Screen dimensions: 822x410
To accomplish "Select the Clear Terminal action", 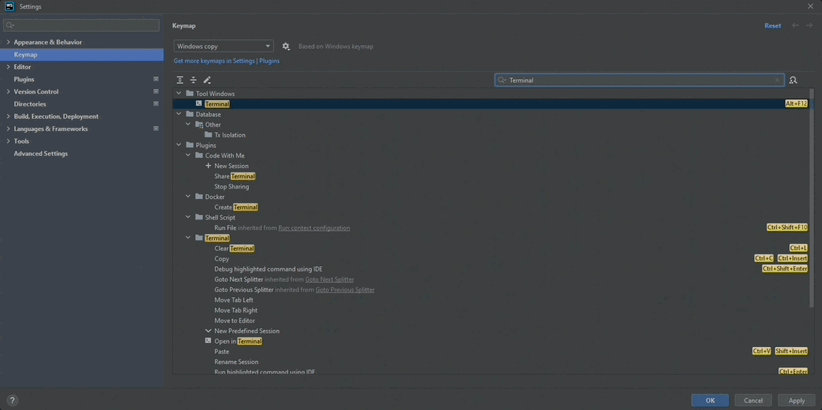I will coord(234,248).
